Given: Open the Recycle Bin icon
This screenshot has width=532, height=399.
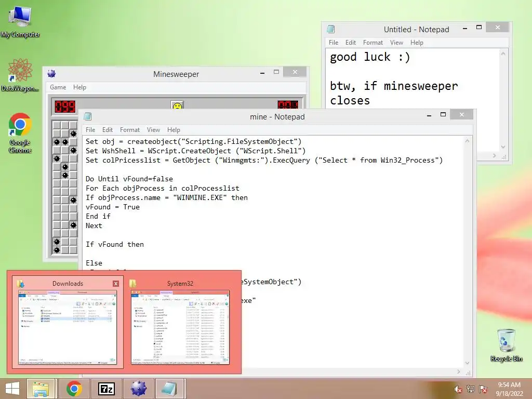Looking at the screenshot, I should tap(506, 345).
